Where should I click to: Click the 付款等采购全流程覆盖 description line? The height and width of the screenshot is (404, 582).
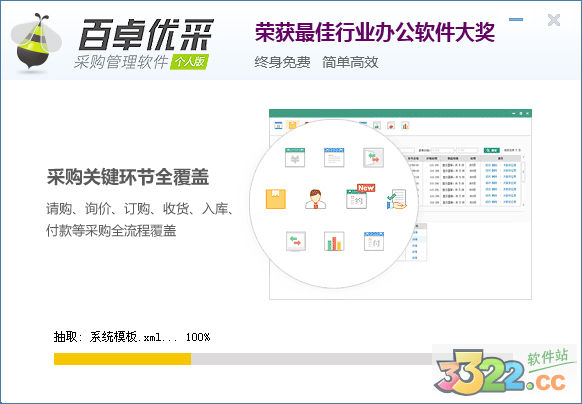click(111, 231)
